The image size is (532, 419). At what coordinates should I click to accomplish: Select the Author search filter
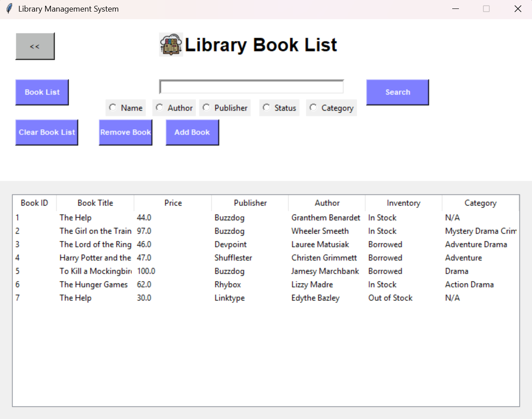(x=174, y=108)
